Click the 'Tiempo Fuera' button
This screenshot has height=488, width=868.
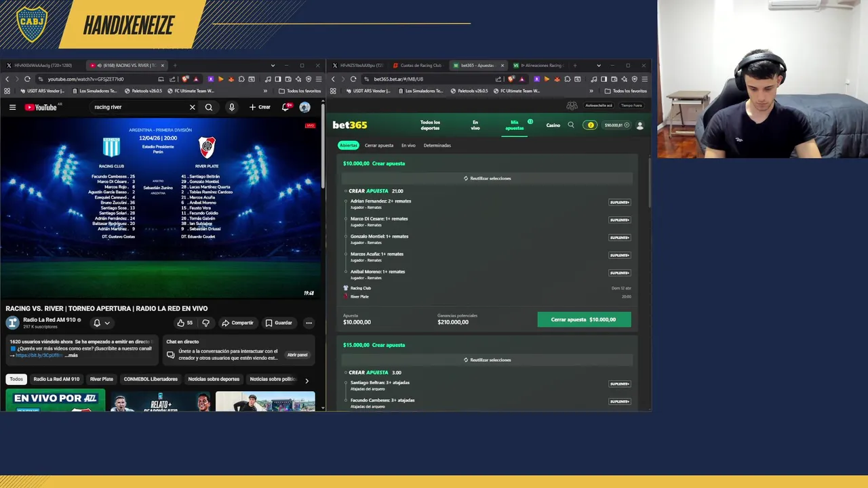click(631, 106)
